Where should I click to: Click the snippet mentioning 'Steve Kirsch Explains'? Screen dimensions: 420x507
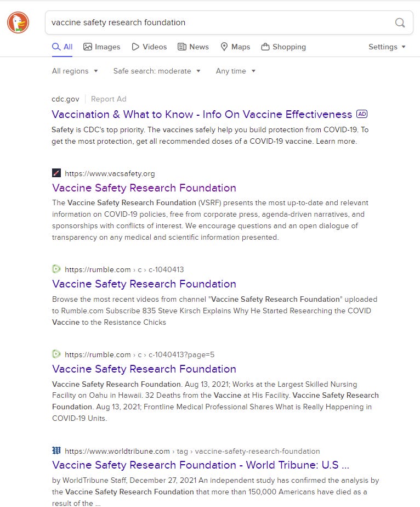pyautogui.click(x=214, y=311)
